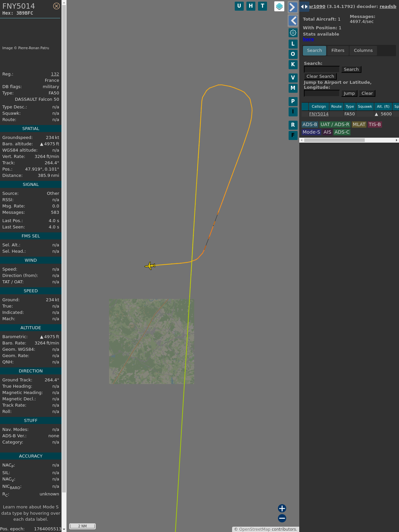Select FNY5014 row in aircraft table
The image size is (399, 532).
point(350,114)
